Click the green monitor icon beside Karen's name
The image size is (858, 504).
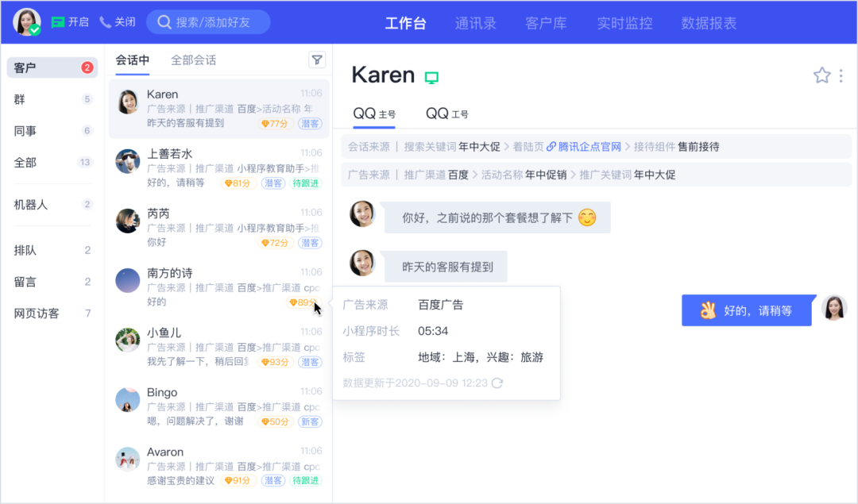pyautogui.click(x=431, y=77)
